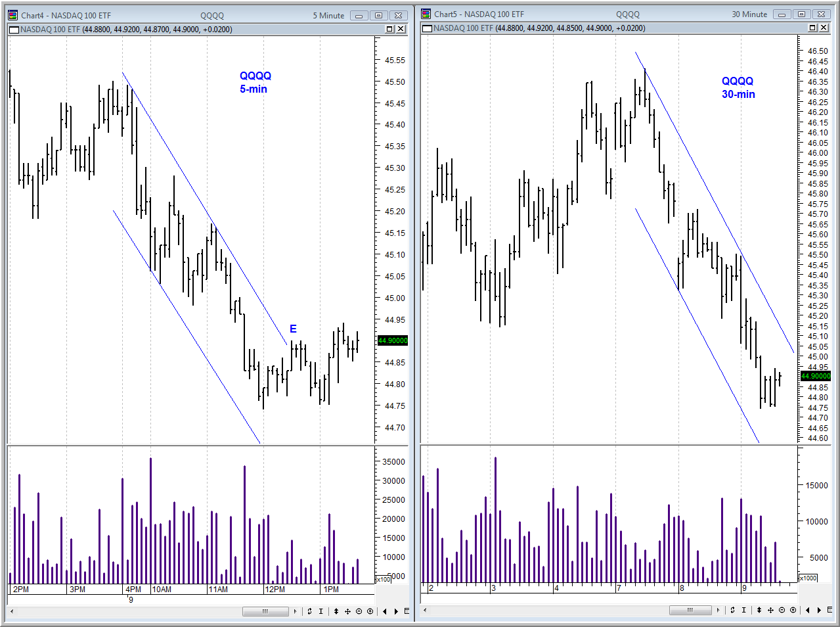Click the left scroll arrow under the 30 Minute chart

426,611
